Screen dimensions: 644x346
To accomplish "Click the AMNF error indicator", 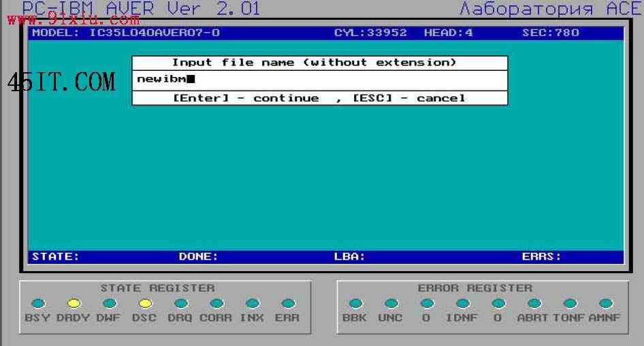I will (x=605, y=303).
